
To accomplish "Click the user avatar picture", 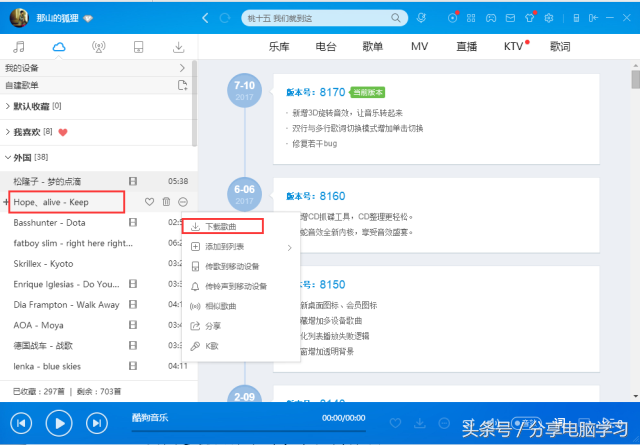I will click(19, 18).
